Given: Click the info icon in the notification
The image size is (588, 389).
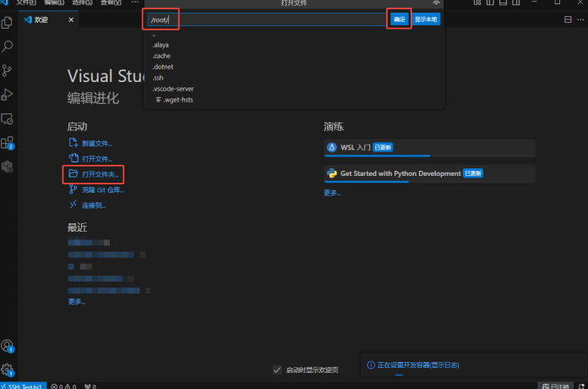Looking at the screenshot, I should [x=371, y=365].
